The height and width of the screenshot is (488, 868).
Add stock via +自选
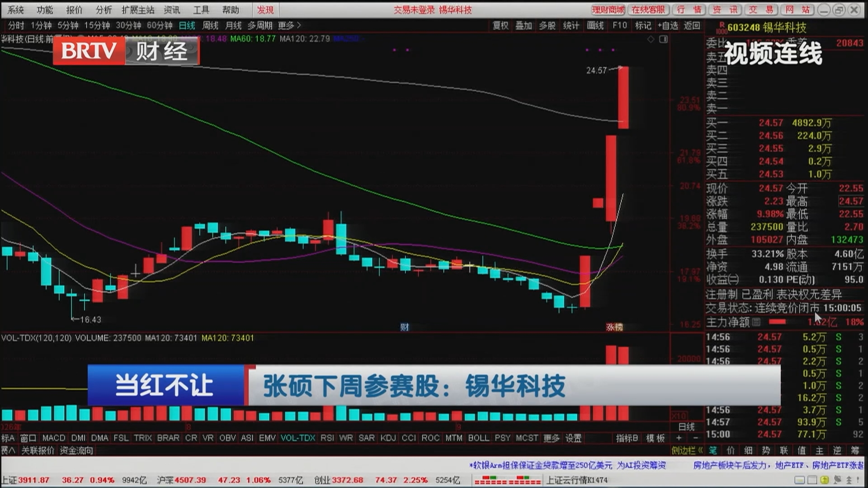tap(668, 26)
